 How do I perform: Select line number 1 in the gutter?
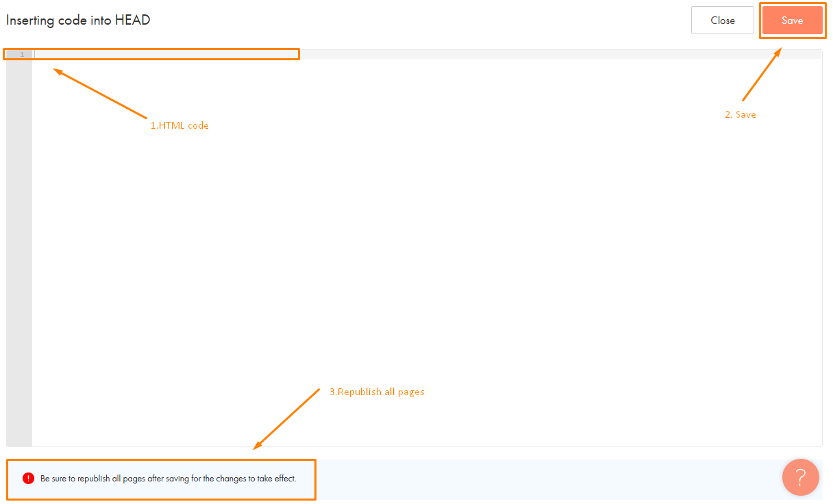pyautogui.click(x=22, y=55)
